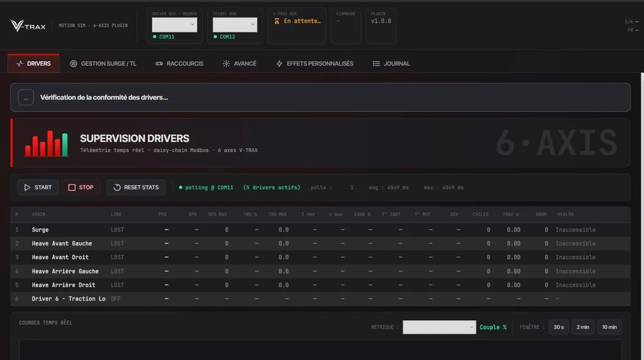Switch to the Drivers tab
The height and width of the screenshot is (360, 644).
(x=33, y=64)
